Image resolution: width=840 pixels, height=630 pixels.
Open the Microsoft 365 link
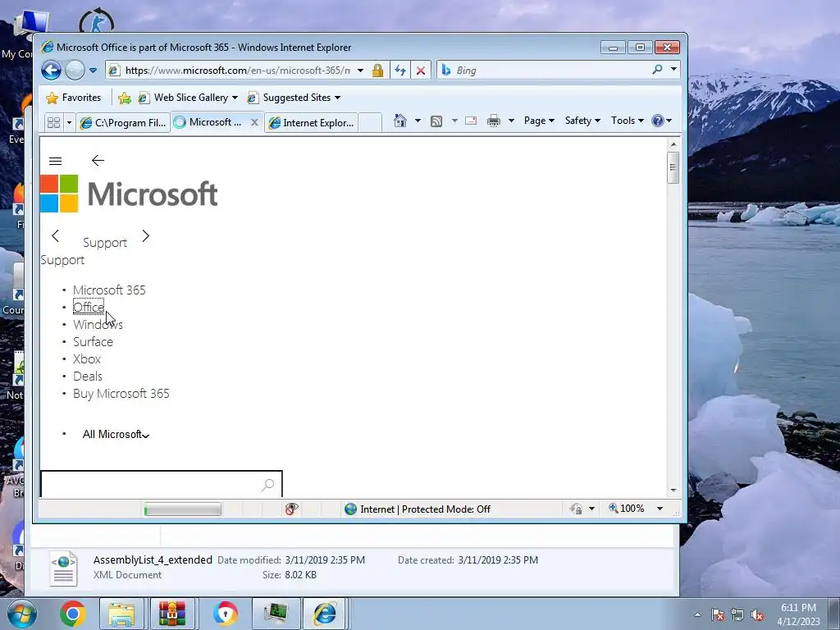point(109,290)
